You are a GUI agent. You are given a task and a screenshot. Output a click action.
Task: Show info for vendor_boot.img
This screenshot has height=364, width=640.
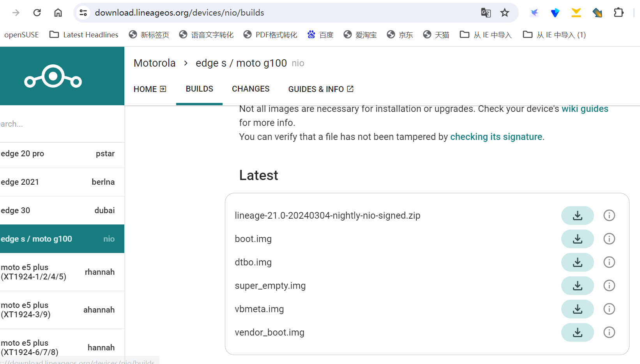[609, 332]
